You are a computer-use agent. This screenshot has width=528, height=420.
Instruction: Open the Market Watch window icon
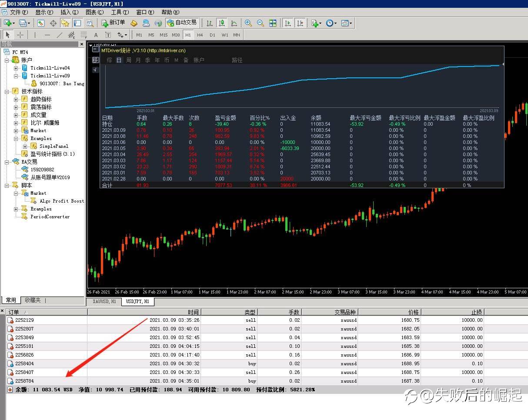tap(40, 23)
